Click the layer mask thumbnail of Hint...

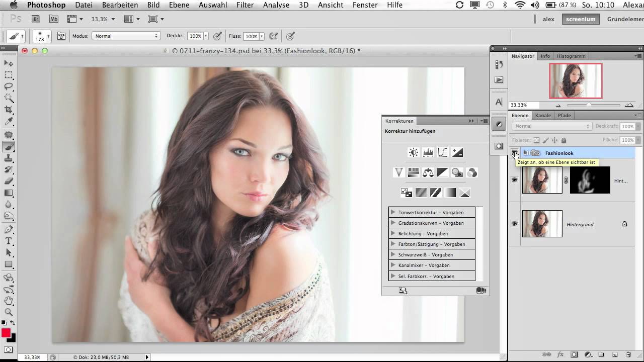tap(590, 180)
